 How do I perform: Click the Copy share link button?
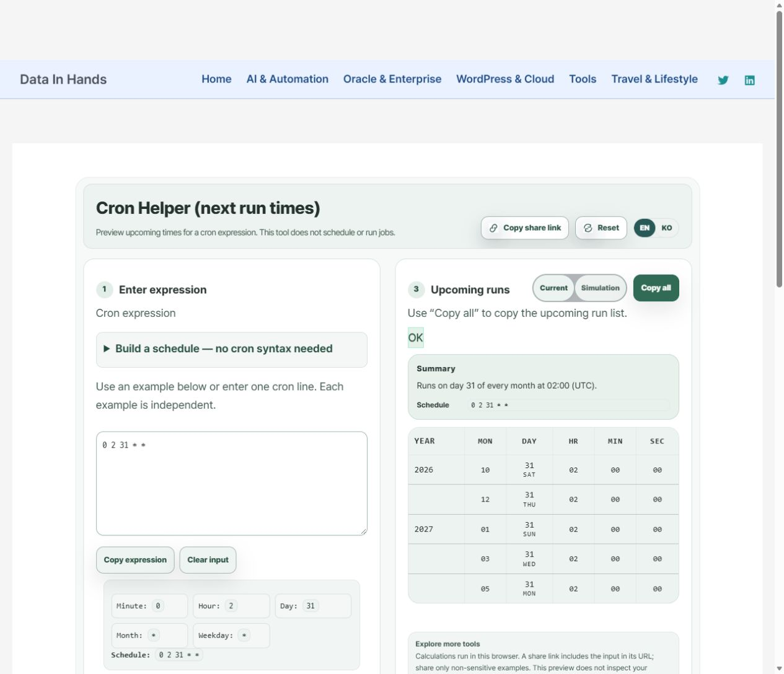click(x=525, y=228)
